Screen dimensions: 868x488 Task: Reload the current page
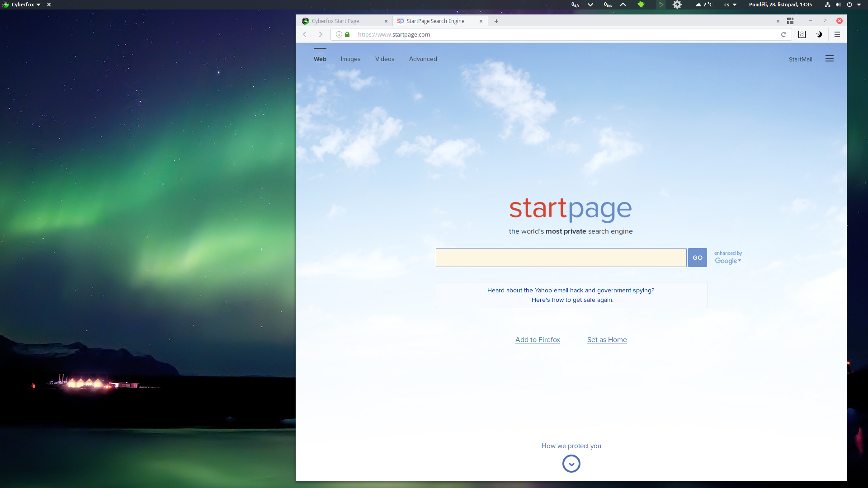(784, 34)
